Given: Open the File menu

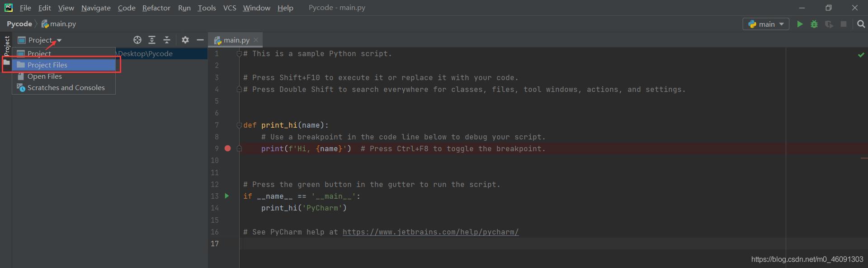Looking at the screenshot, I should pyautogui.click(x=25, y=8).
